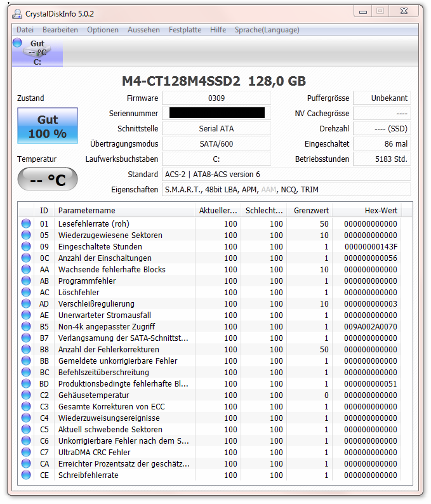This screenshot has height=504, width=431.
Task: Click the status icon for Anzahl der Fehlerkorrekturen
Action: [26, 349]
